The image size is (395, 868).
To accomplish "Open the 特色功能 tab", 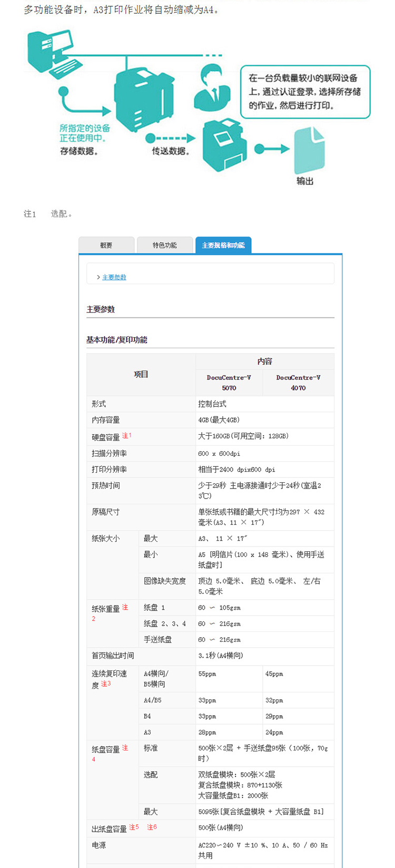I will [x=165, y=245].
